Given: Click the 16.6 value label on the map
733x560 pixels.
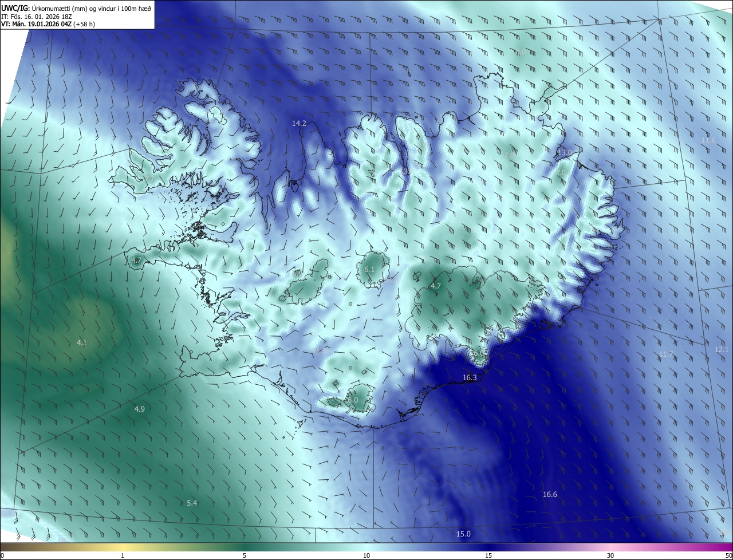Looking at the screenshot, I should pyautogui.click(x=550, y=494).
